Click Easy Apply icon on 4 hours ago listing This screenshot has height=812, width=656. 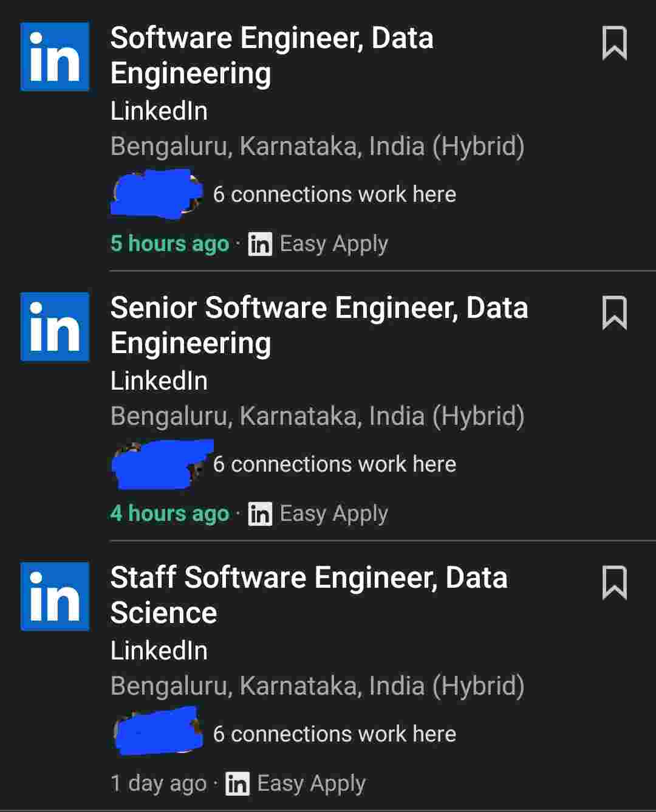pos(260,514)
